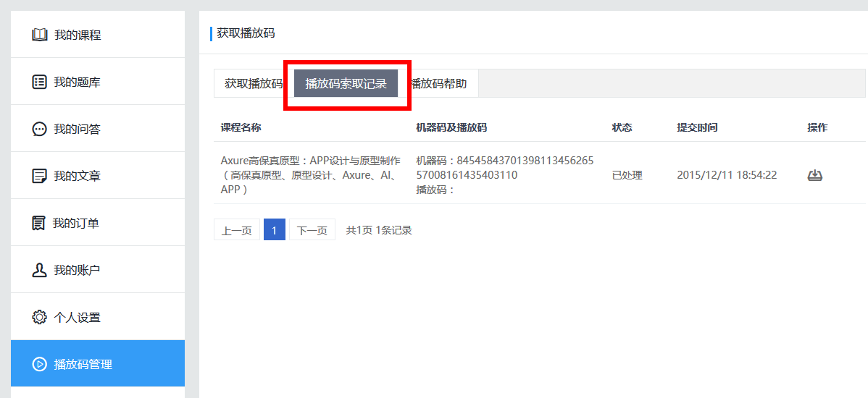Open 个人设置 in the sidebar
Viewport: 868px width, 398px height.
click(98, 316)
